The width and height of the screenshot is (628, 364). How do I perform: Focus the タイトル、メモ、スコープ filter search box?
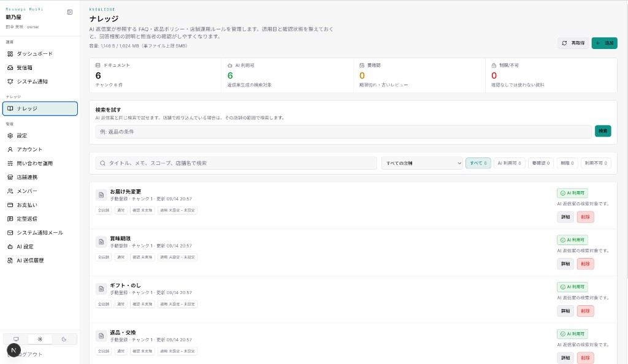pos(236,163)
